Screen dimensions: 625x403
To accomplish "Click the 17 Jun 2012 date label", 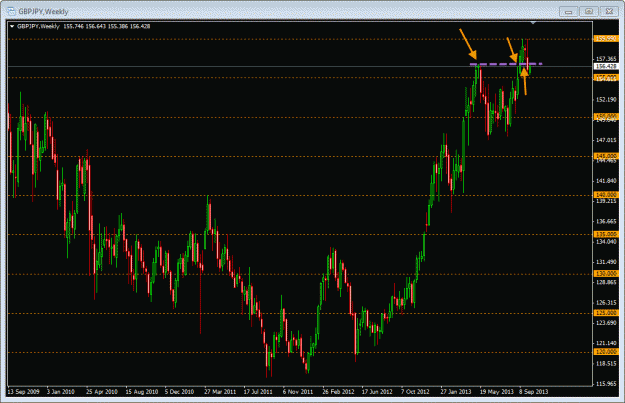I will 377,392.
